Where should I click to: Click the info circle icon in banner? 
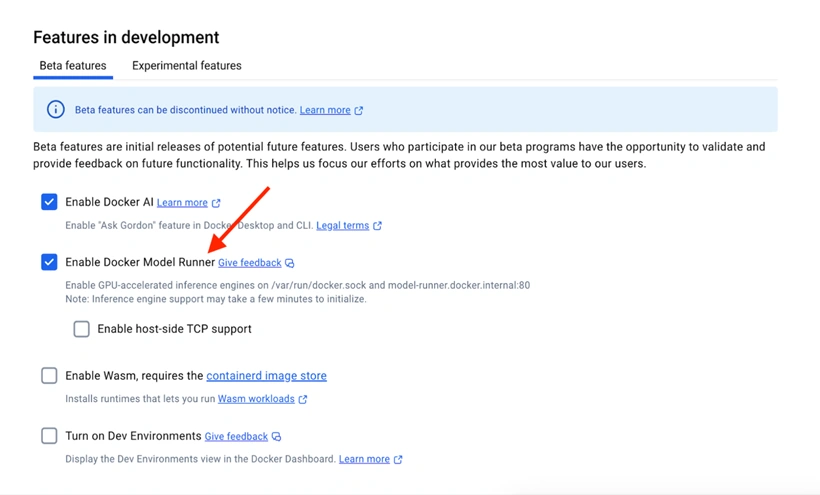56,109
